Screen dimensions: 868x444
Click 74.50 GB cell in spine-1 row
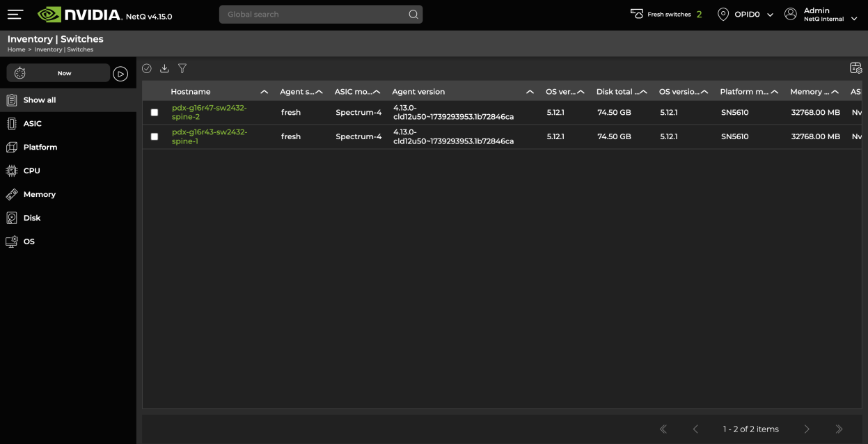tap(615, 137)
